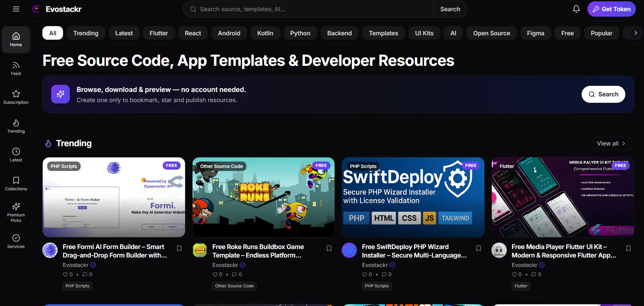
Task: Select the Python filter chip
Action: [x=300, y=33]
